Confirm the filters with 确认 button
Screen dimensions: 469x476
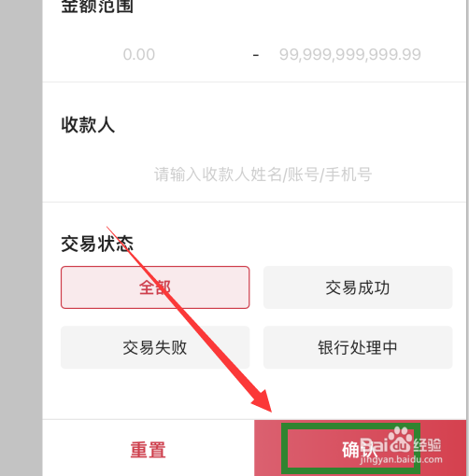tap(361, 448)
